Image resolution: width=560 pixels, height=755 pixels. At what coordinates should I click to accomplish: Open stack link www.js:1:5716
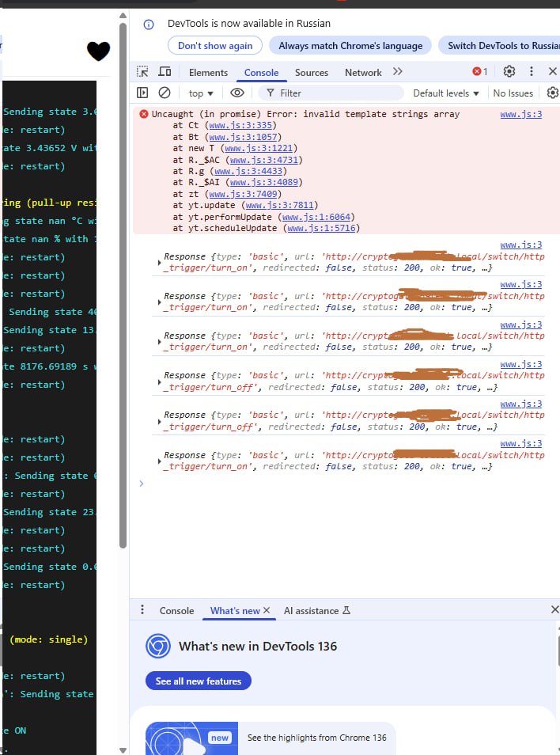321,228
